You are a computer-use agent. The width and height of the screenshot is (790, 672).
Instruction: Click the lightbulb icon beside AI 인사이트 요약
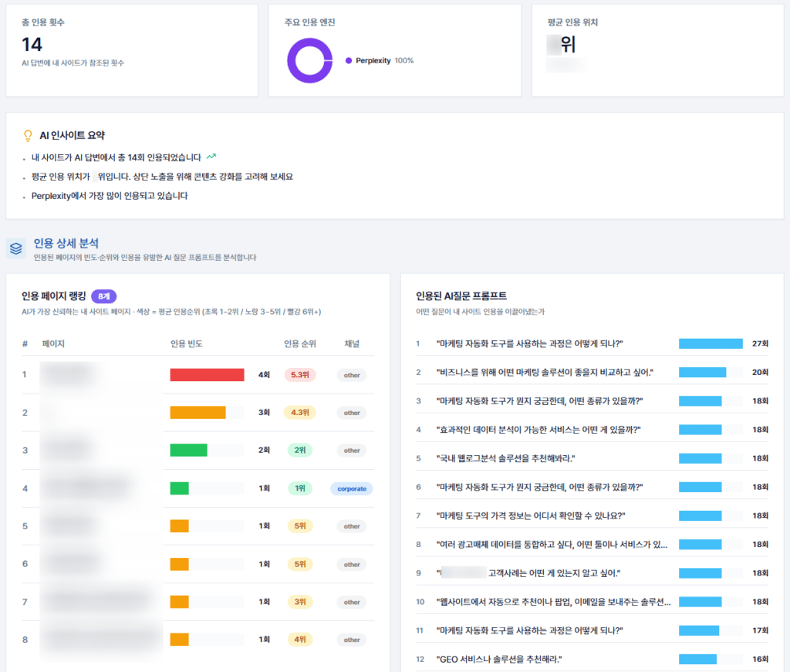click(x=25, y=135)
